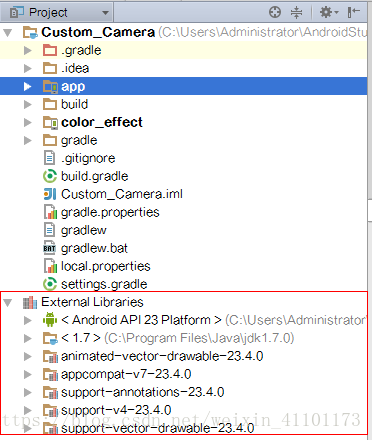Click the JDK 1.7 folder icon
The width and height of the screenshot is (372, 440).
point(50,338)
